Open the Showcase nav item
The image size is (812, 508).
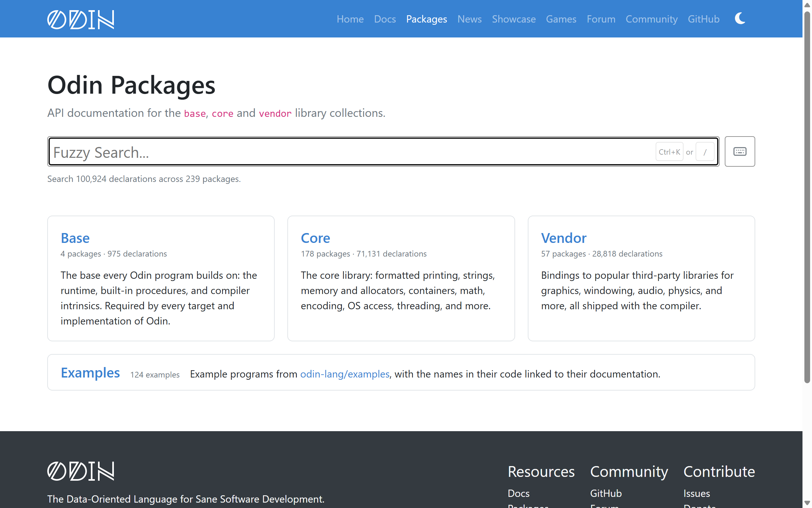click(x=514, y=19)
